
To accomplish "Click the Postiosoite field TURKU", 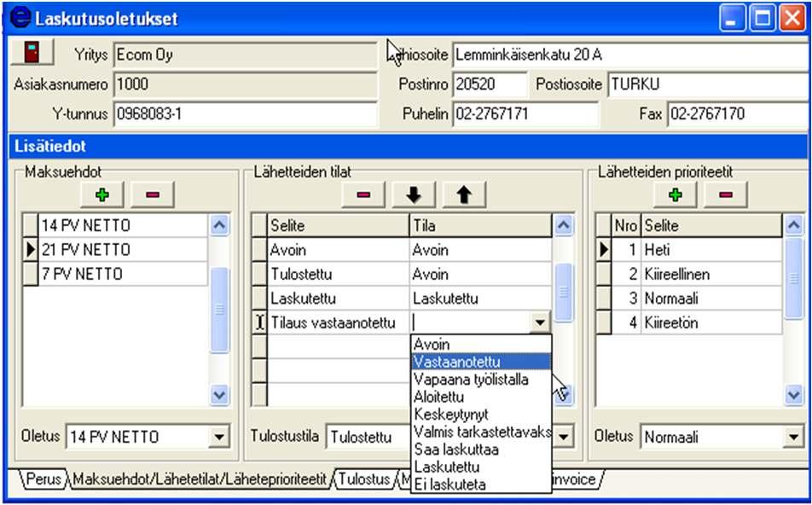I will (x=708, y=84).
